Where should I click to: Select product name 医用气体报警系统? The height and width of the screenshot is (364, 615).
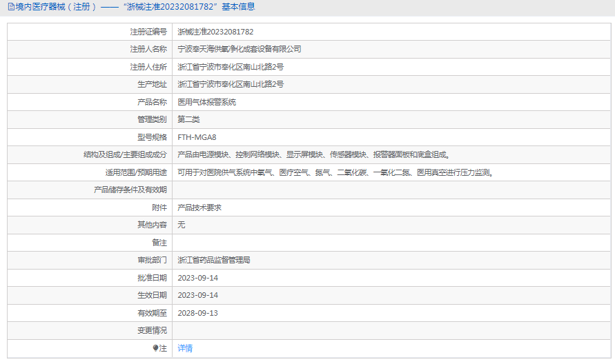(206, 102)
